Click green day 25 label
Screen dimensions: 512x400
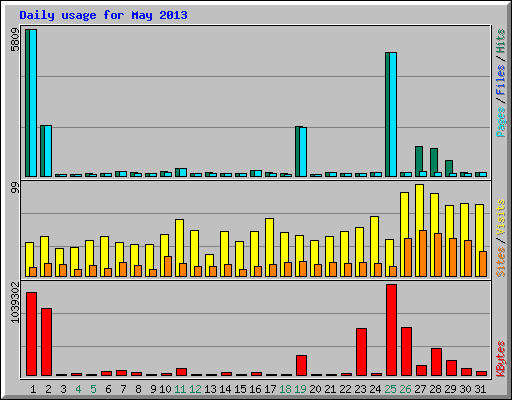pyautogui.click(x=390, y=389)
